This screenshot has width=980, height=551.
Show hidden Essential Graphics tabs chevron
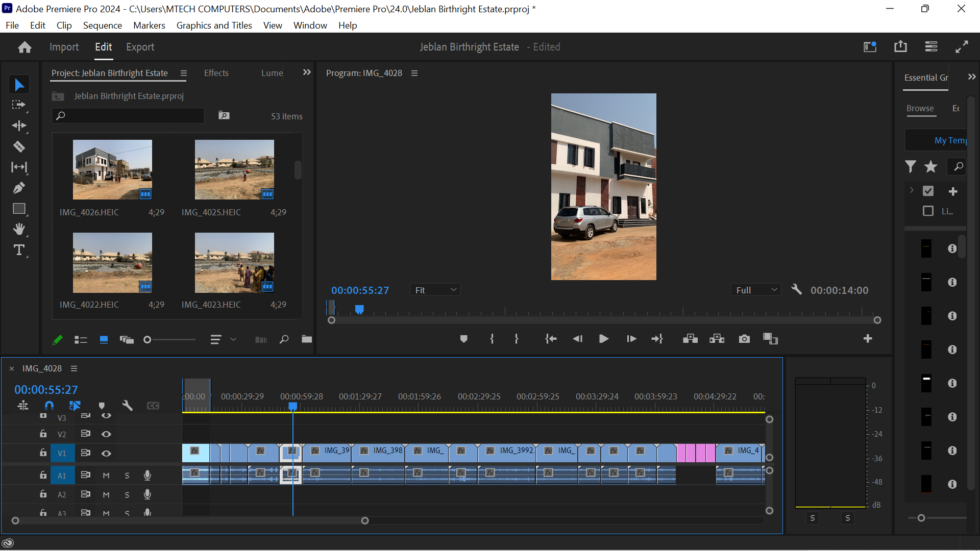click(x=972, y=77)
